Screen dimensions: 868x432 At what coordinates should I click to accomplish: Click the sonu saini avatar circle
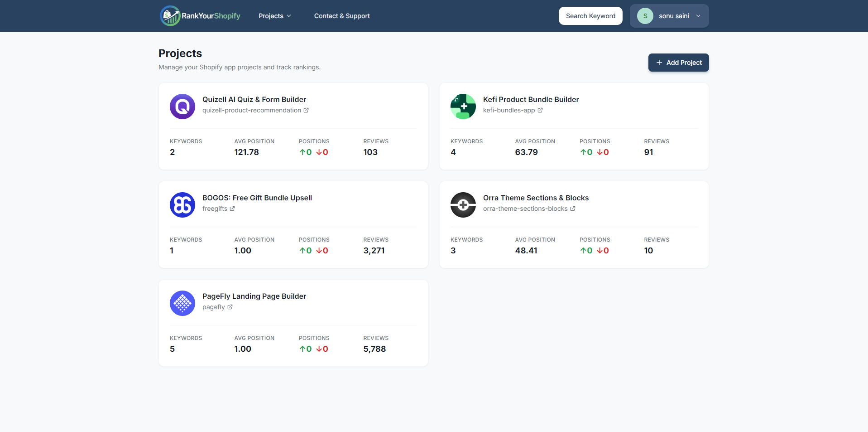pos(645,15)
